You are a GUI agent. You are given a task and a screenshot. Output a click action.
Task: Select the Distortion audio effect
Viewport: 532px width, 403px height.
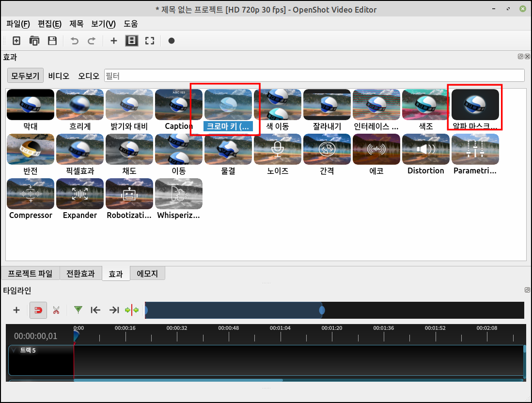click(426, 155)
